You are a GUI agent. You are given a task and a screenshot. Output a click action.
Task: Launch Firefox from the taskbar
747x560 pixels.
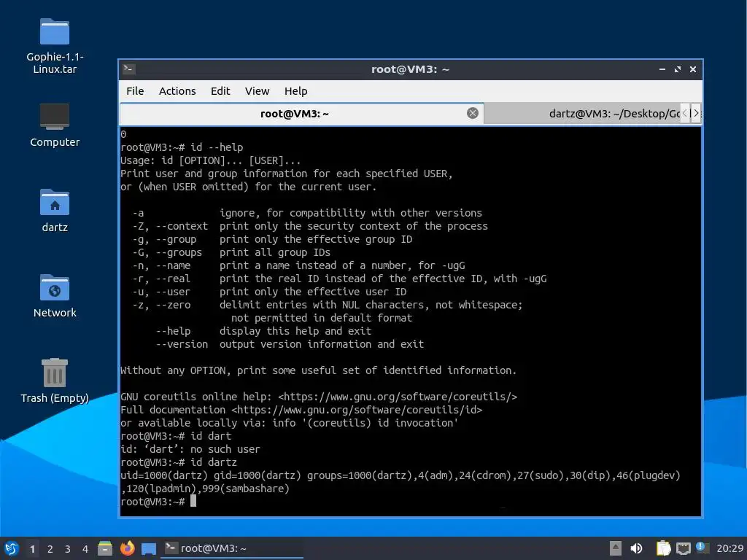coord(127,548)
